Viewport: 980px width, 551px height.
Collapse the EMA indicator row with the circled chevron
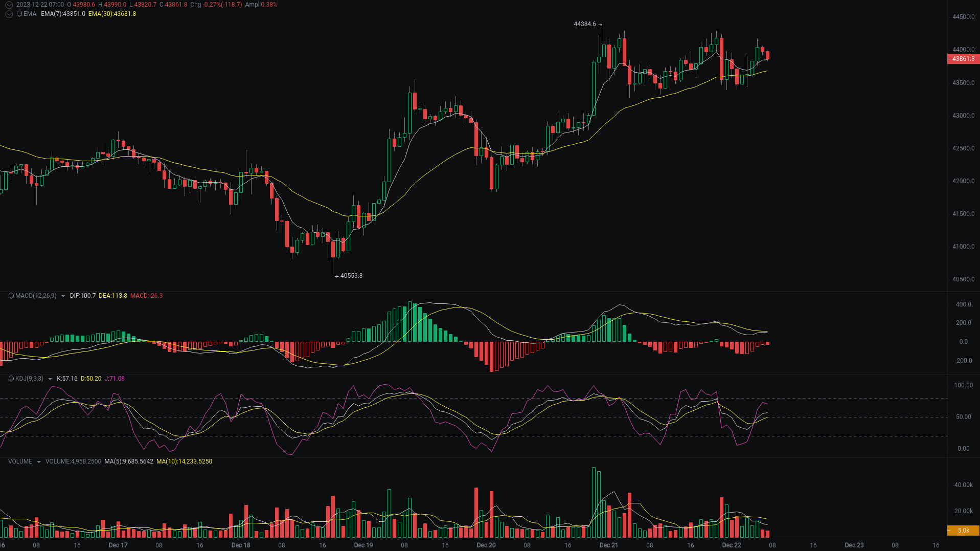click(x=9, y=14)
